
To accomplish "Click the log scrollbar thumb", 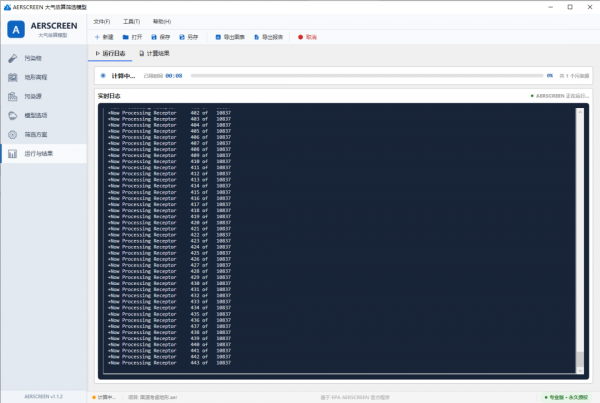I will pos(580,359).
